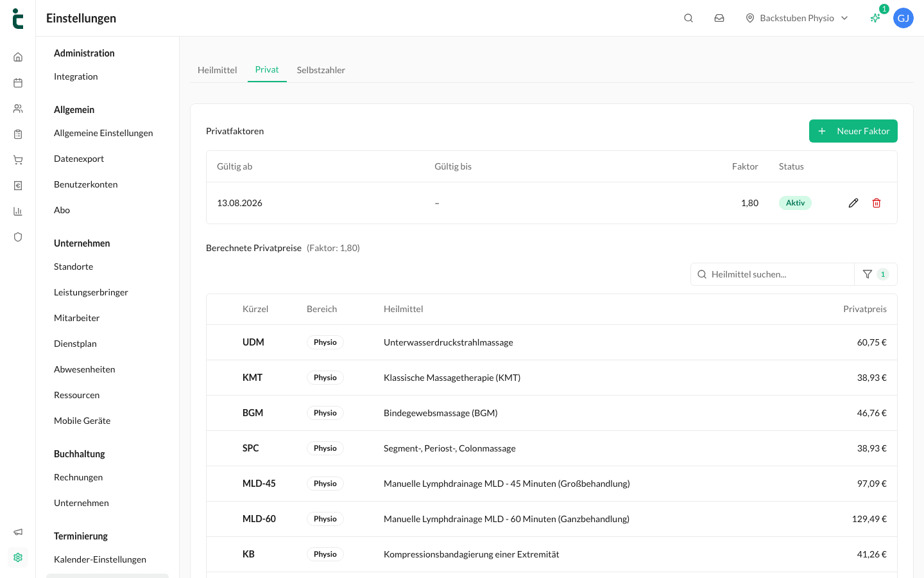Click the Gültig ab column header
Image resolution: width=924 pixels, height=578 pixels.
coord(235,166)
